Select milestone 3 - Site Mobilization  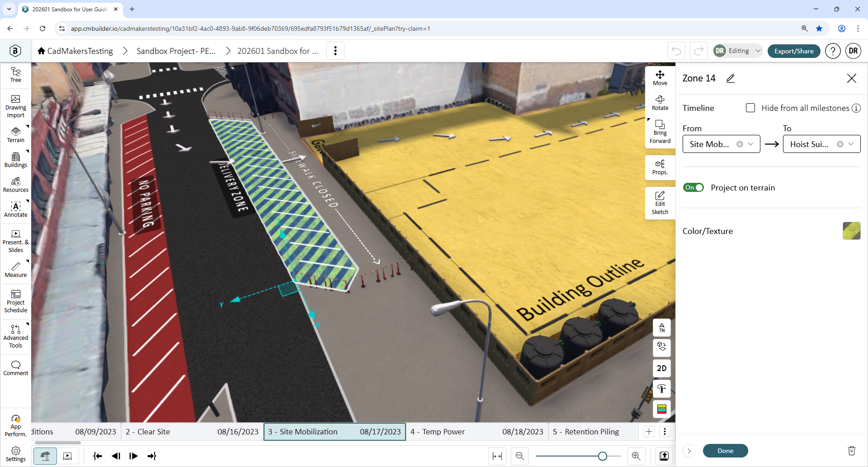(x=335, y=432)
